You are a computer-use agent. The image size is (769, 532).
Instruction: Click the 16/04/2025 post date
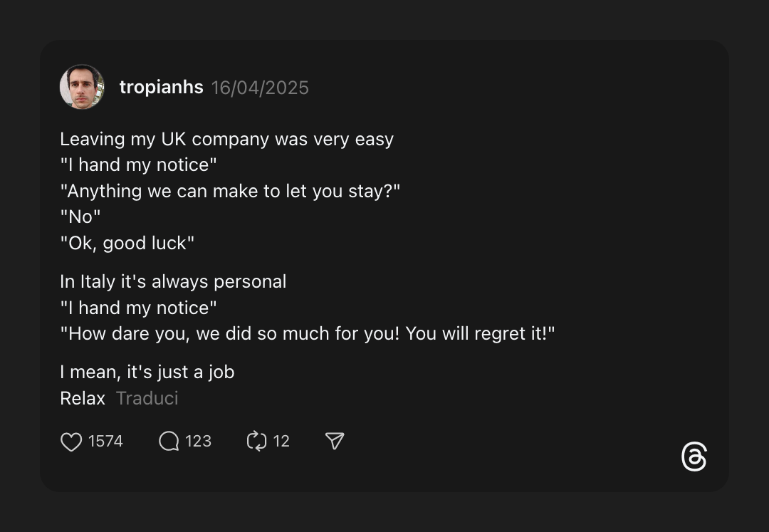260,88
